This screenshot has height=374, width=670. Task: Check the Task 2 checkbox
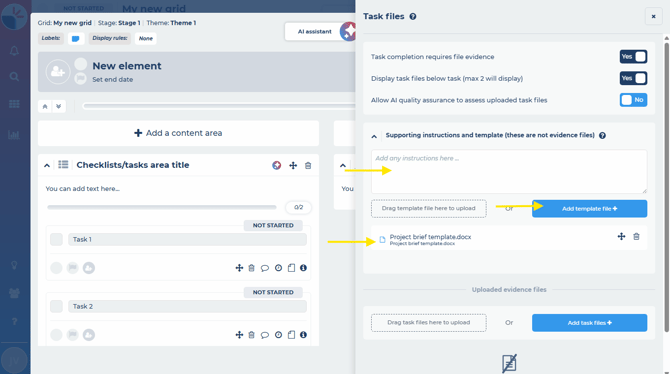[56, 306]
